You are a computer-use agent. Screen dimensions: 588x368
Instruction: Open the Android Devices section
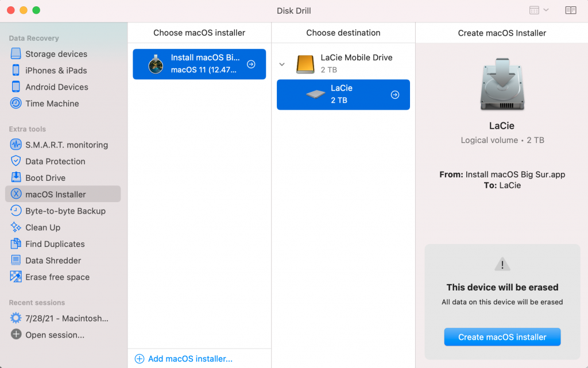57,87
